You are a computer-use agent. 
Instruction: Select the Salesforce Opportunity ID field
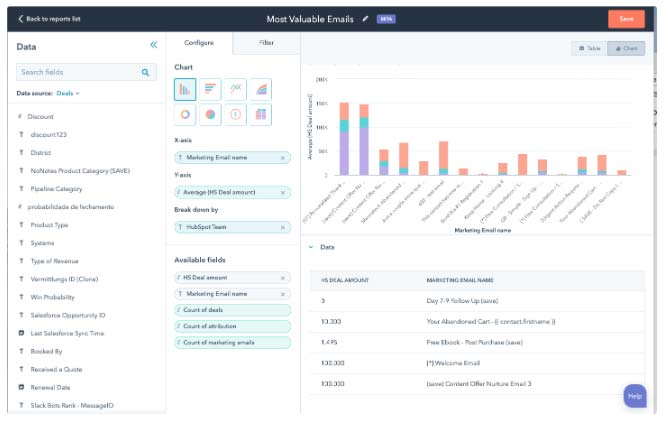(68, 315)
